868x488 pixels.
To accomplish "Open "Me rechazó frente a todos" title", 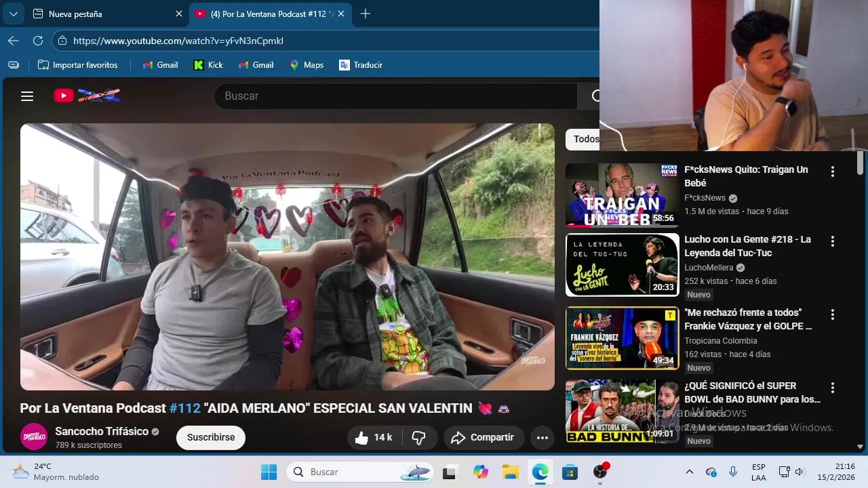I will (x=748, y=319).
